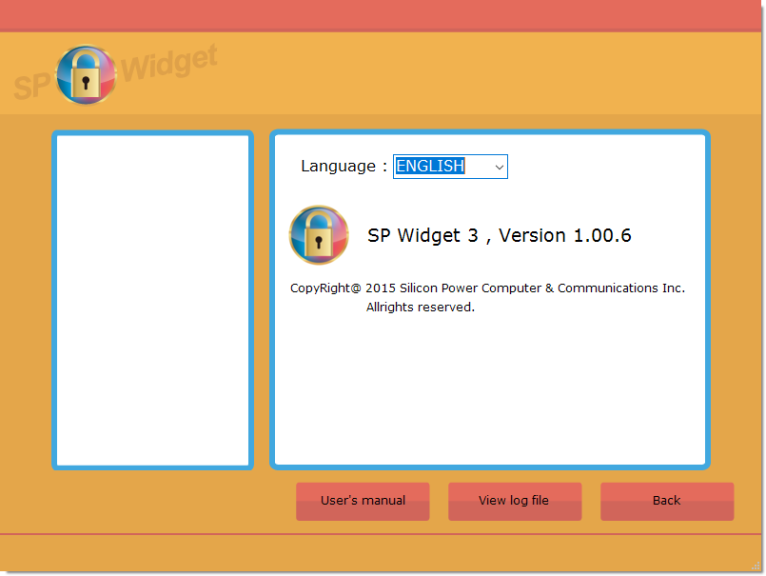Click the SP Widget padlock logo in header

click(86, 75)
